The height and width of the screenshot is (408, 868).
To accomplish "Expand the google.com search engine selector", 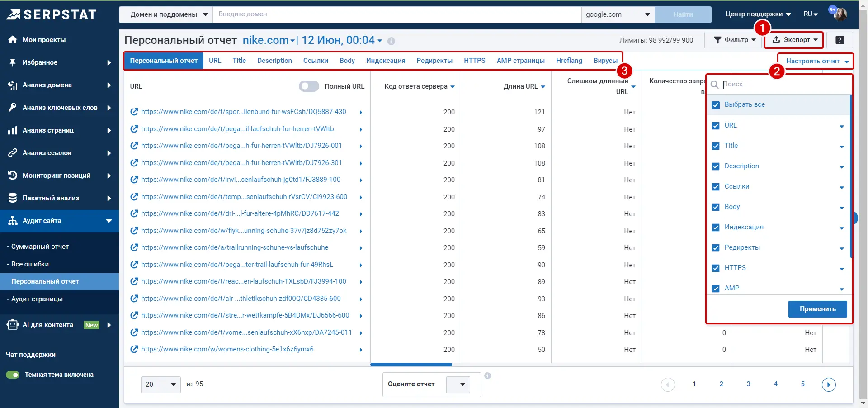I will 617,14.
